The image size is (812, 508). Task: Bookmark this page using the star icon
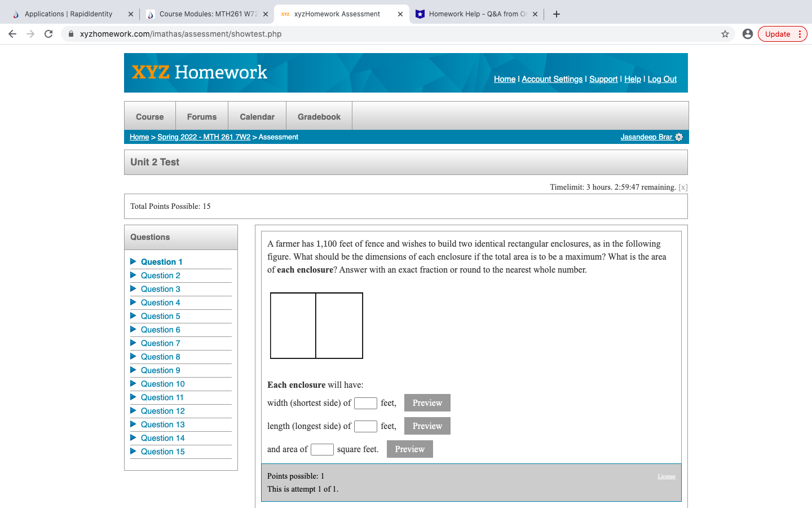click(725, 34)
